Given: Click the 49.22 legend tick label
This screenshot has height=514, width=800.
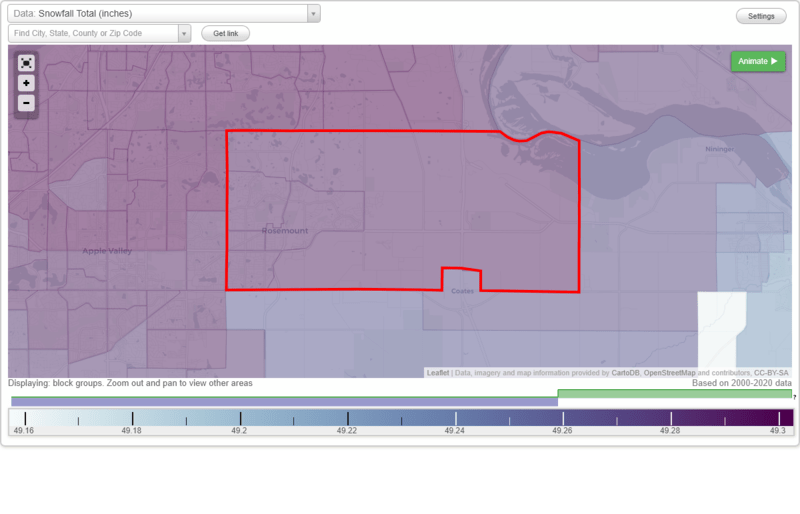Looking at the screenshot, I should pos(347,431).
